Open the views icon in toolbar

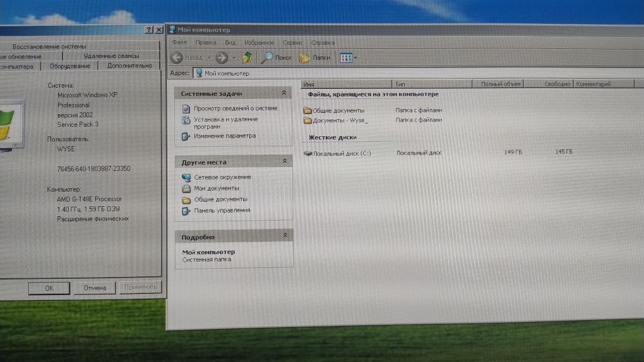pos(346,58)
